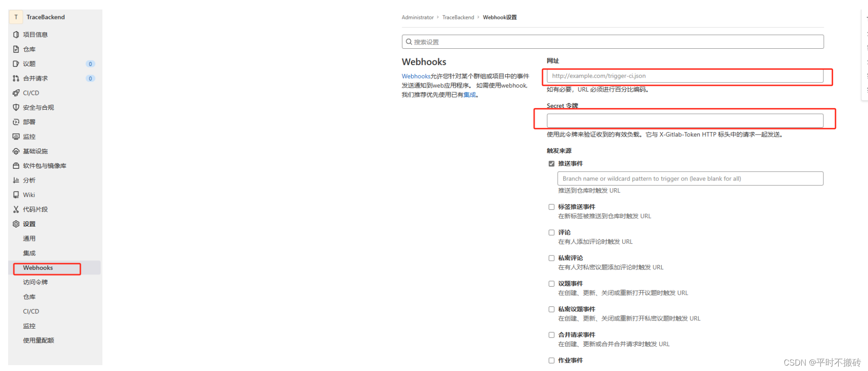Click the search magnifier icon in 搜索设置

coord(409,42)
